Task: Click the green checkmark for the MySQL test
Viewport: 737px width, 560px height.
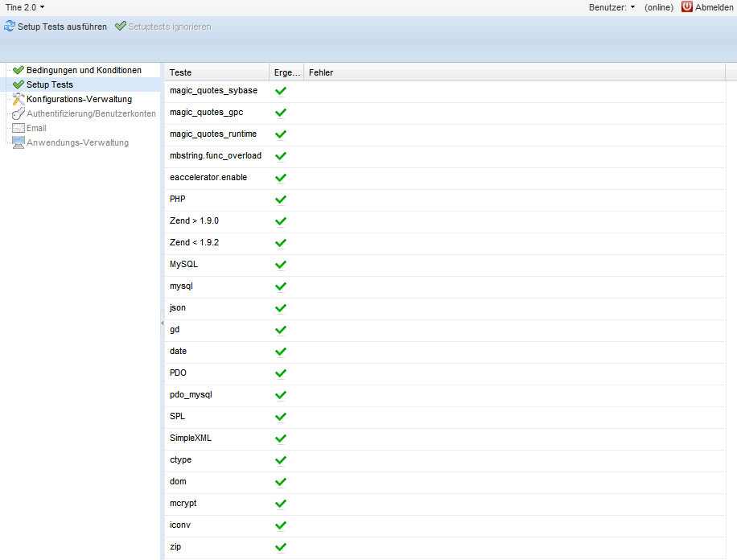Action: (281, 265)
